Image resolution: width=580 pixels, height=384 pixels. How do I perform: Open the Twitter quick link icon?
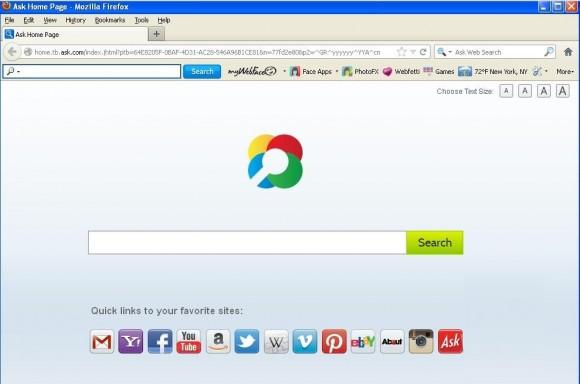[x=247, y=341]
